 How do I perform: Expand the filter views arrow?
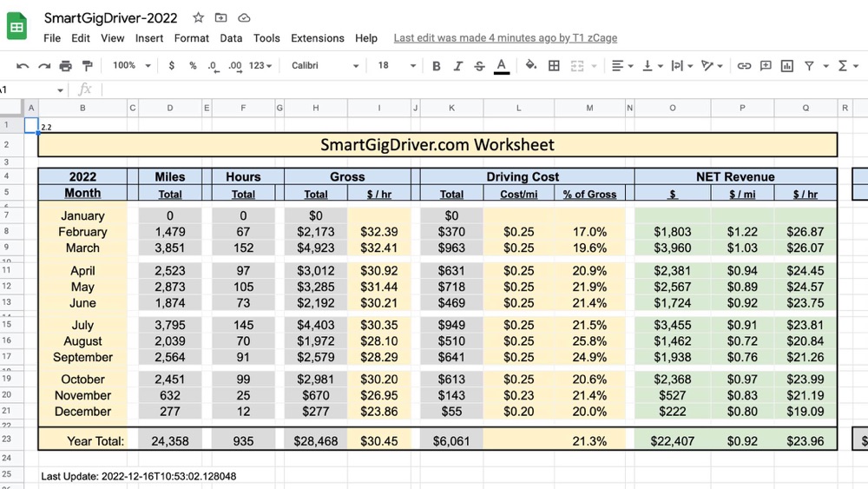pyautogui.click(x=825, y=66)
